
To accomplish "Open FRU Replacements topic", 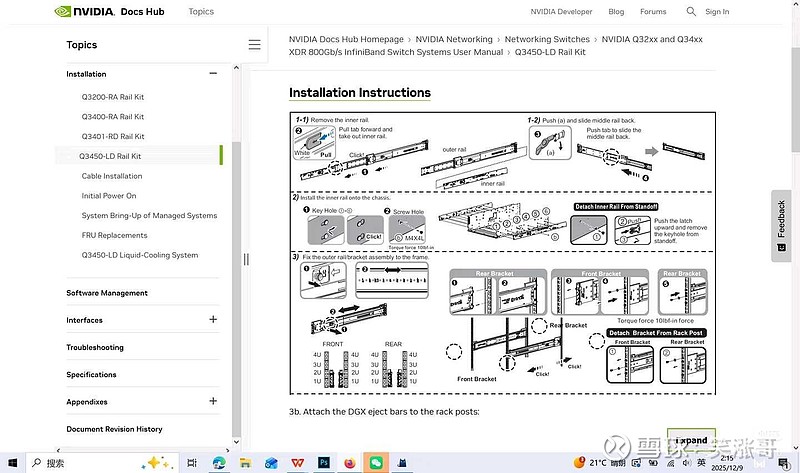I will coord(114,235).
